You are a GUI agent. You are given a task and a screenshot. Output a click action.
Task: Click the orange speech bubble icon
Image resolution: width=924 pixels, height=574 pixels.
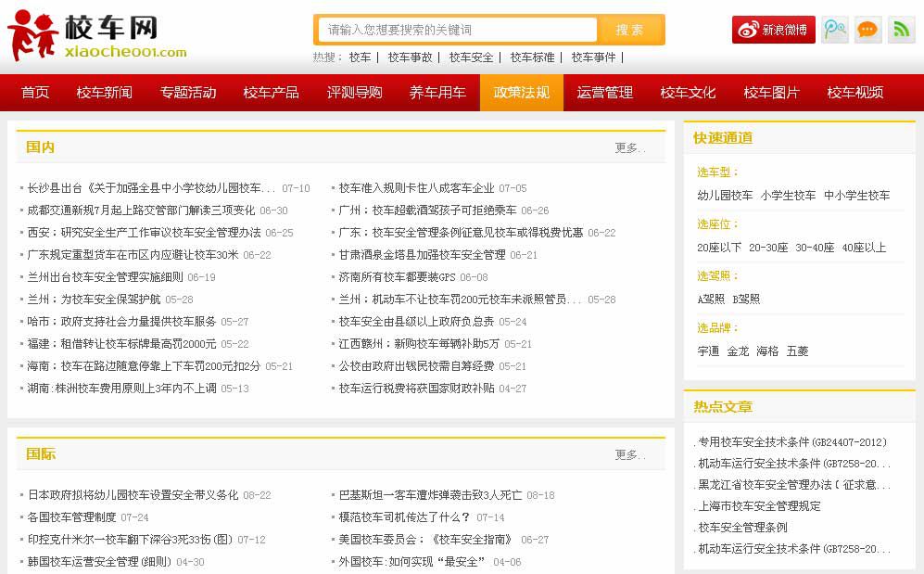click(867, 30)
